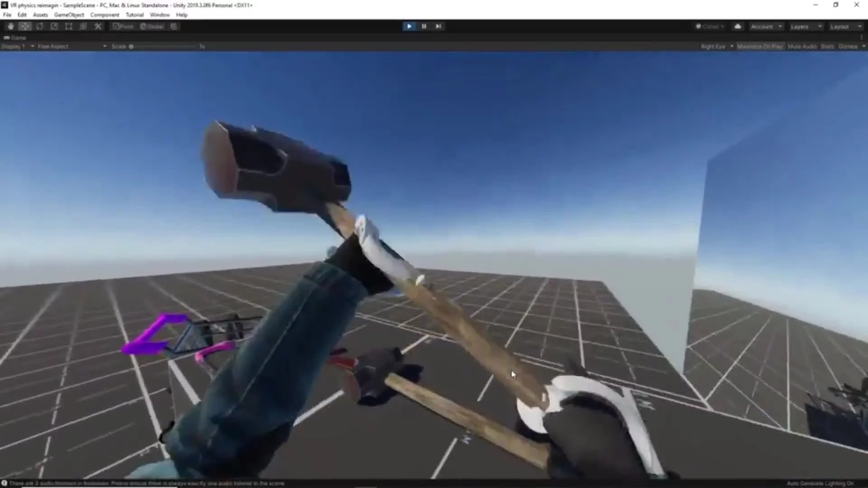Viewport: 868px width, 488px height.
Task: Select the Hand tool
Action: point(10,26)
